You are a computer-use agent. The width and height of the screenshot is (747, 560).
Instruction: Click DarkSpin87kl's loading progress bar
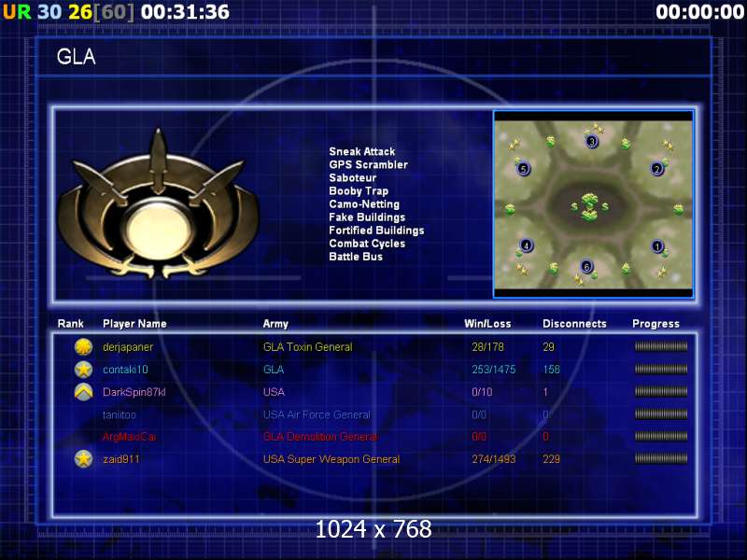(x=661, y=392)
